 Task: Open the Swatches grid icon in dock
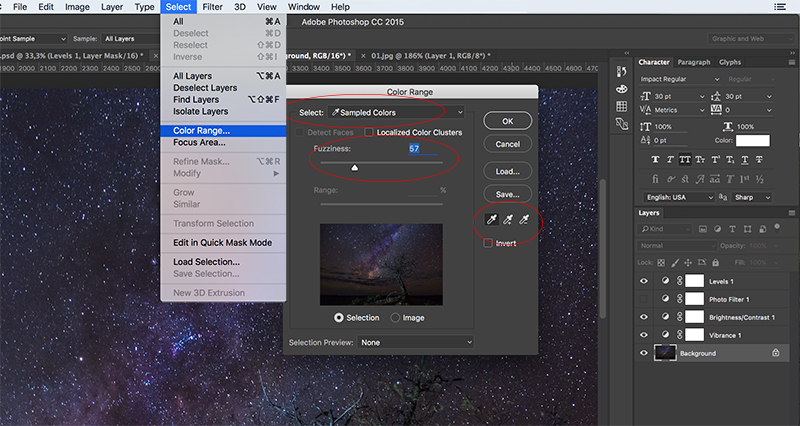(621, 106)
